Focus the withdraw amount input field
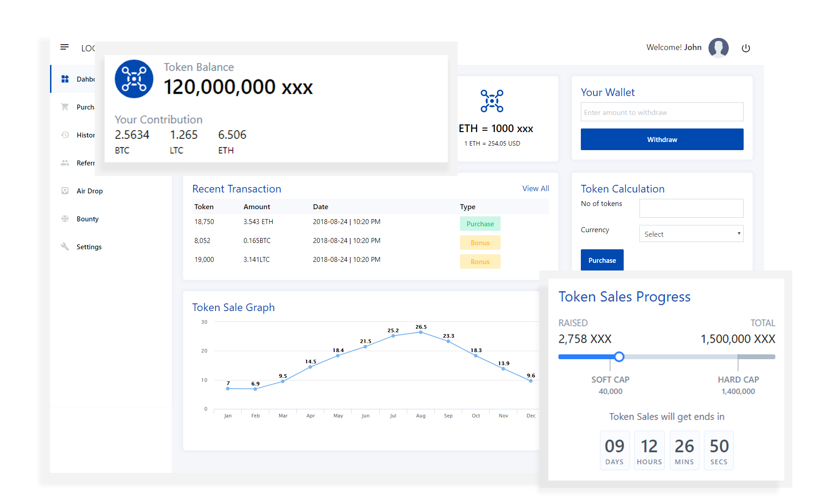Image resolution: width=814 pixels, height=504 pixels. tap(662, 112)
